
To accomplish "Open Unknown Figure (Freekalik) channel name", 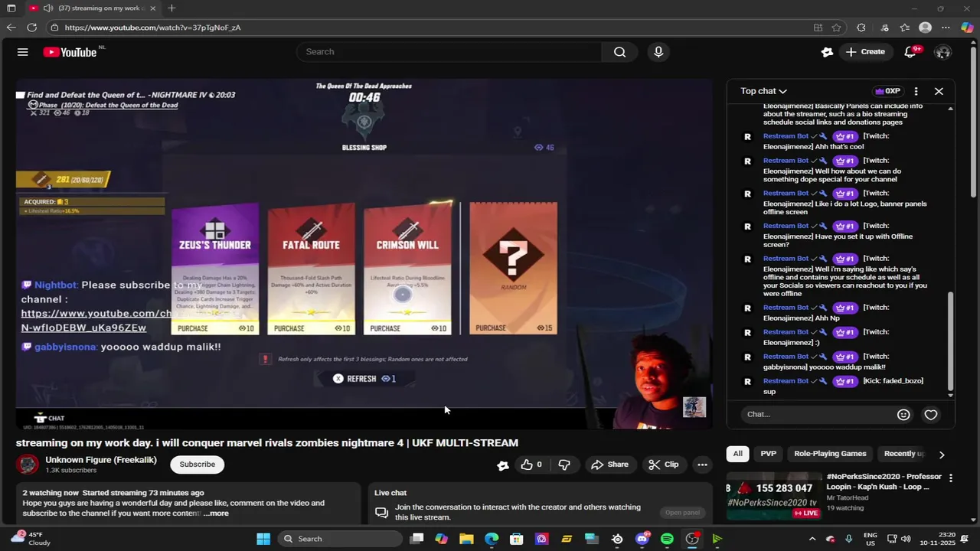I will (101, 460).
